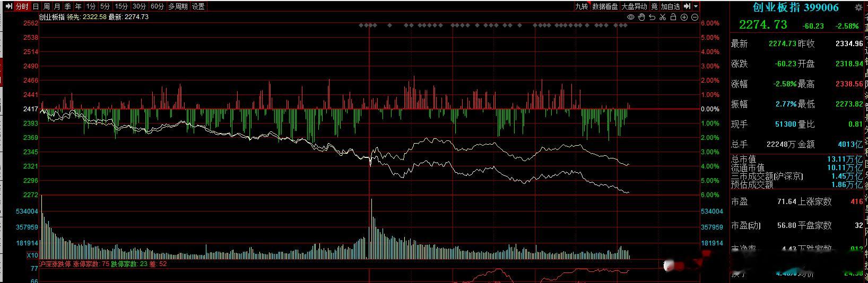Click the undo arrow icon above chart
This screenshot has width=868, height=283.
tap(652, 17)
